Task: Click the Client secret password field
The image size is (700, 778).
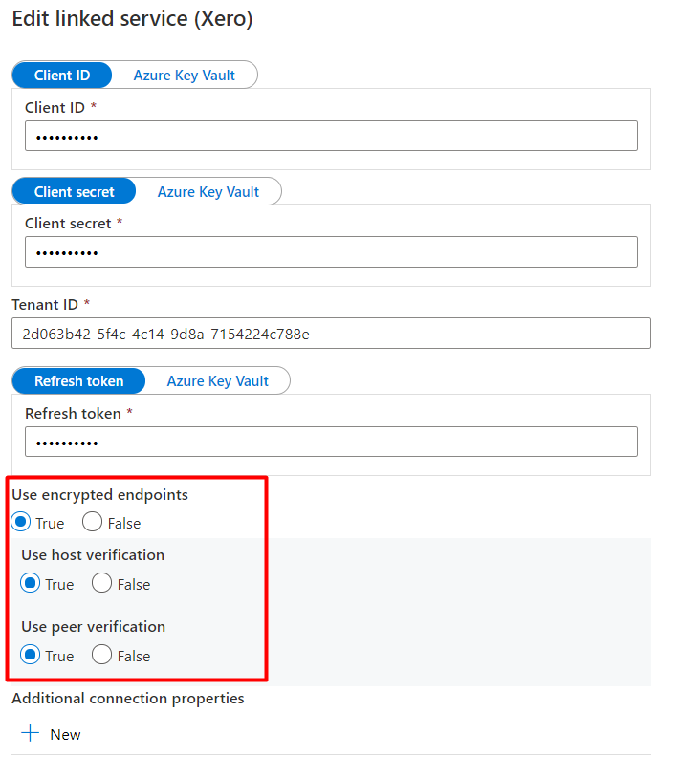Action: 331,252
